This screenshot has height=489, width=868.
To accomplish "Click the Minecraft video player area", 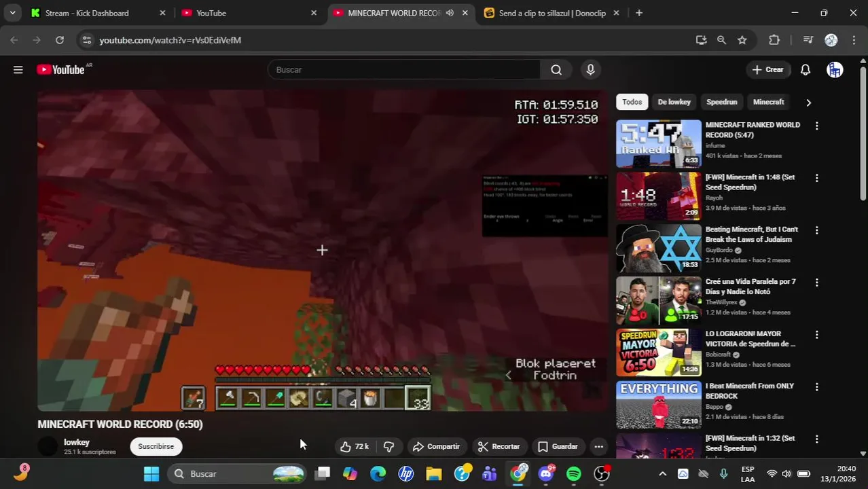I will (323, 250).
